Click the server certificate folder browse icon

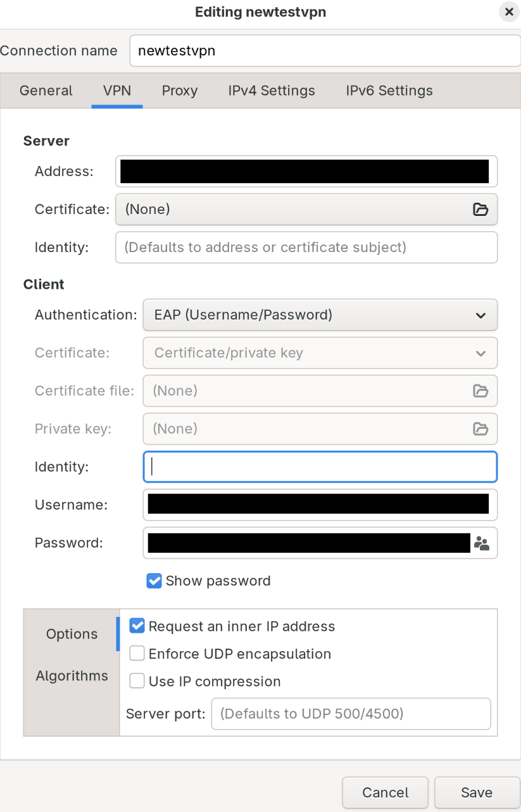click(480, 209)
